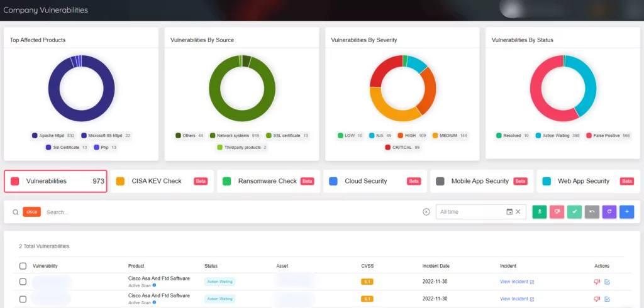Click the light green checkmark toolbar button
The width and height of the screenshot is (644, 308).
pyautogui.click(x=574, y=212)
